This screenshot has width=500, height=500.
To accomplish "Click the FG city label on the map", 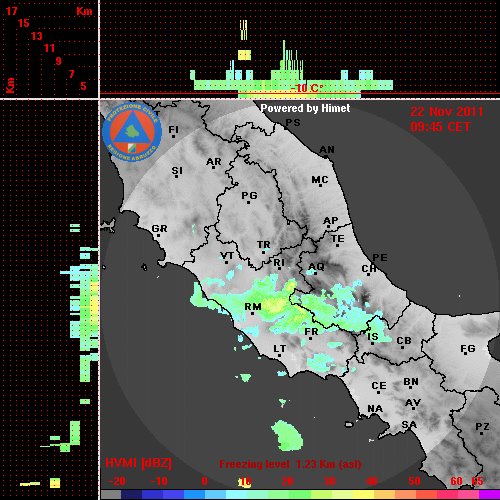I will (467, 349).
